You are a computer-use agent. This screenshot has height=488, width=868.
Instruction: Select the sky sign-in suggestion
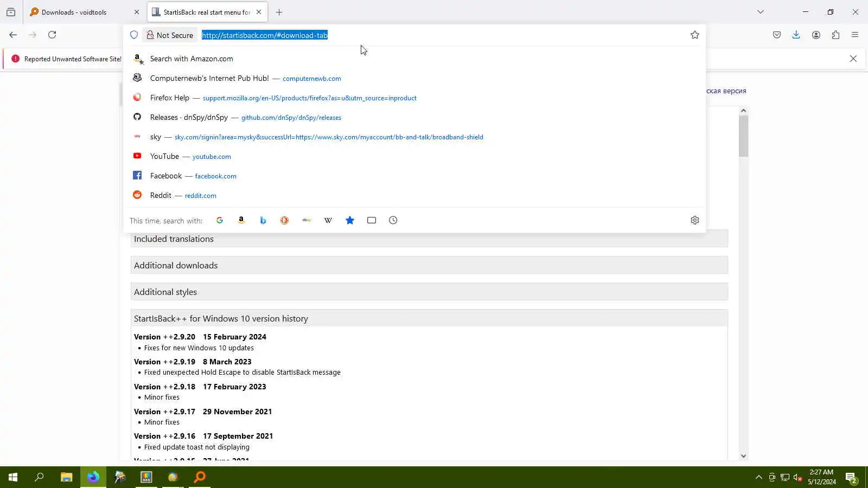[x=414, y=137]
